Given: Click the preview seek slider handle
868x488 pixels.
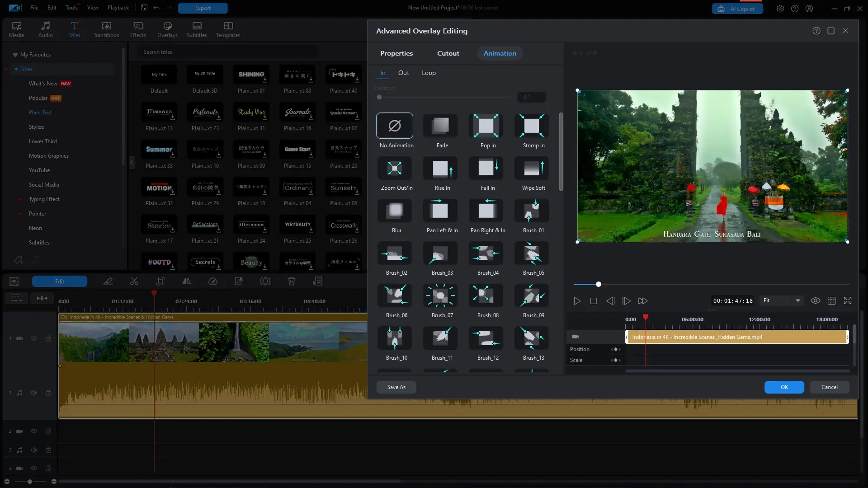Looking at the screenshot, I should [599, 284].
